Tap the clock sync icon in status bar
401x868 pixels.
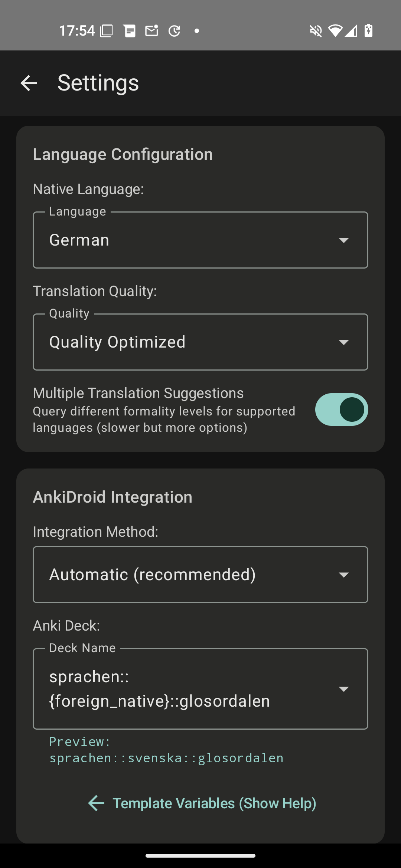pyautogui.click(x=174, y=31)
